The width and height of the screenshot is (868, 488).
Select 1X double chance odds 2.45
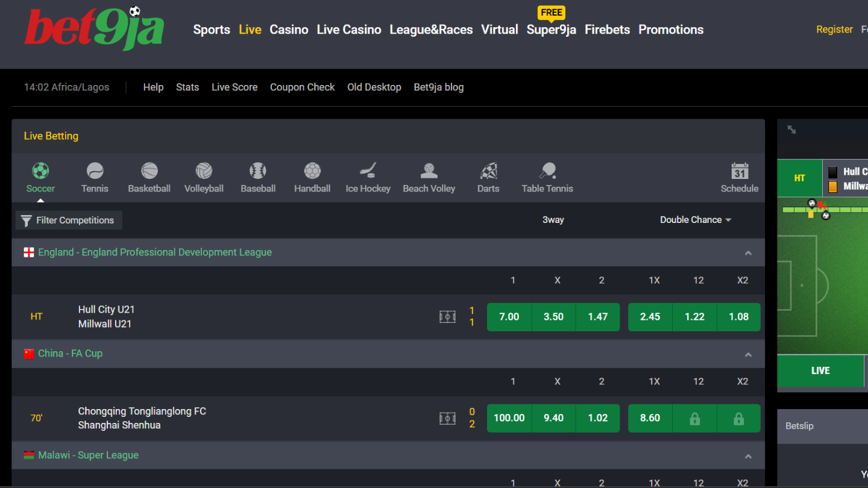point(650,317)
